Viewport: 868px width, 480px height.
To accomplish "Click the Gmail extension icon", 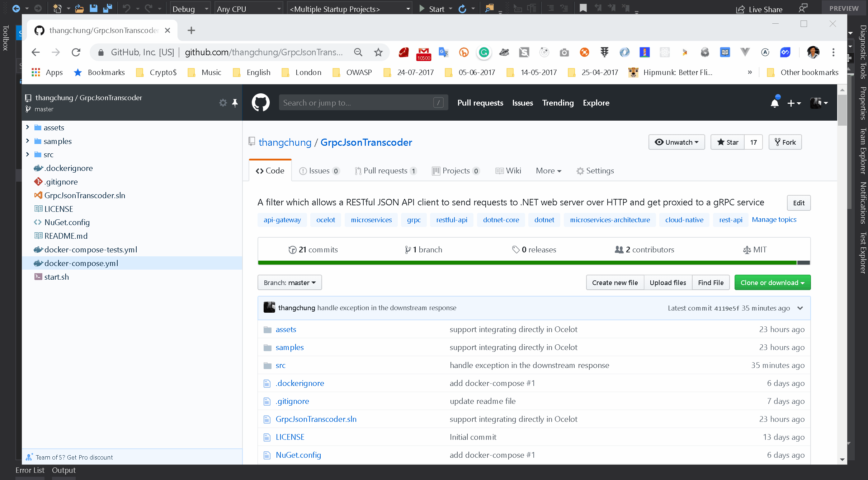I will [x=424, y=53].
